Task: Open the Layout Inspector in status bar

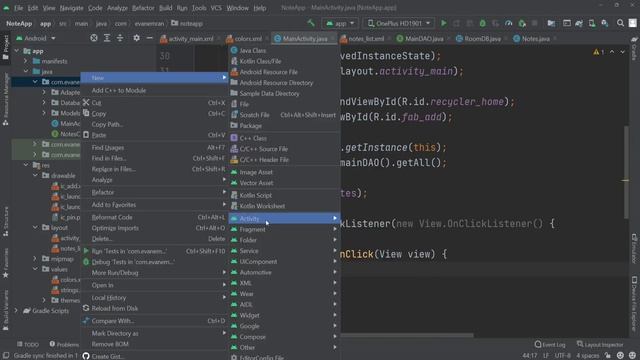Action: tap(600, 344)
